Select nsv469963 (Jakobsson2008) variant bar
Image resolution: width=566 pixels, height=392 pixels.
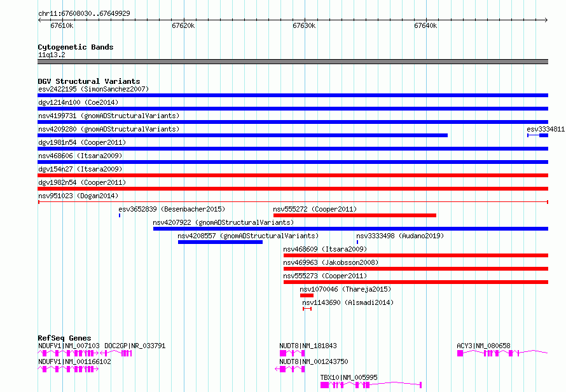coord(416,269)
